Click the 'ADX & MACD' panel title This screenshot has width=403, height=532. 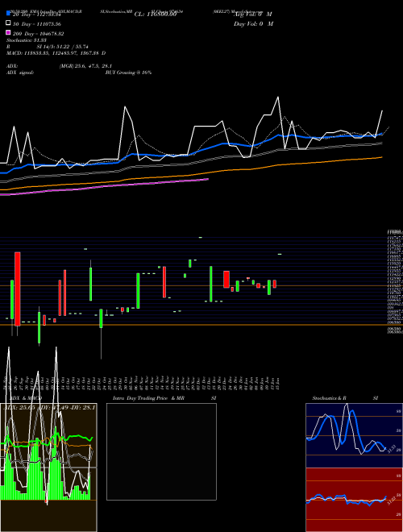[x=26, y=398]
